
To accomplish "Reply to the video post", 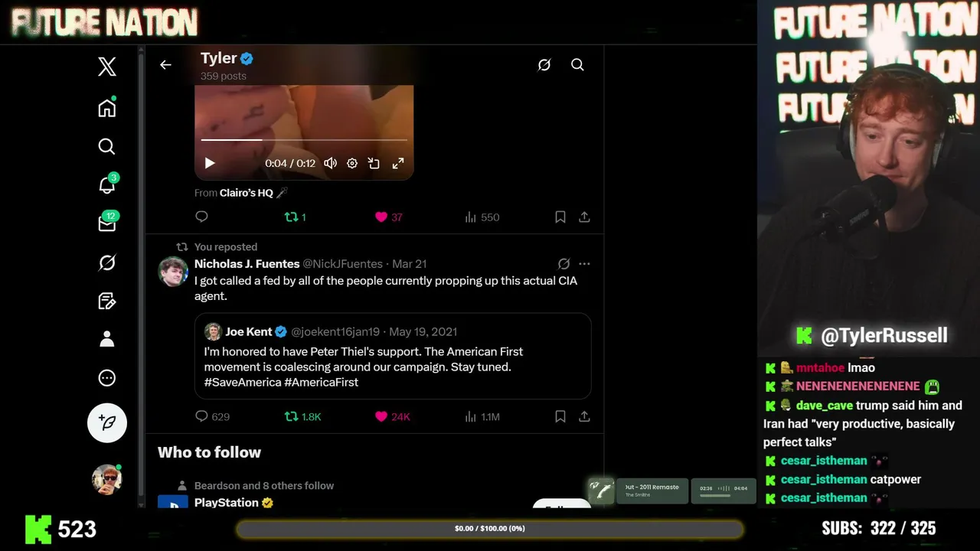I will click(201, 217).
